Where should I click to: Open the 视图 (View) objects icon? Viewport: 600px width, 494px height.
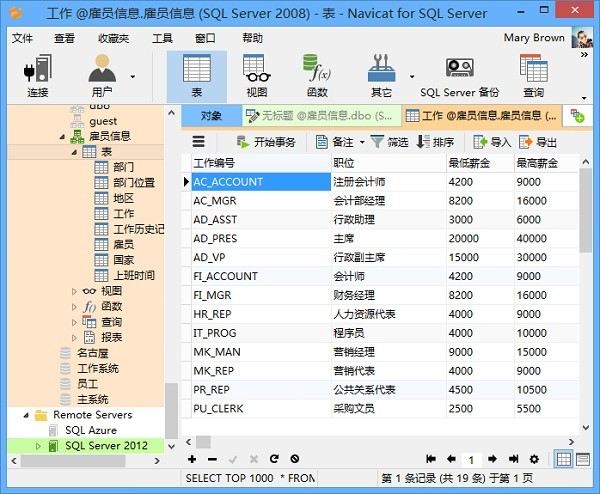tap(256, 75)
